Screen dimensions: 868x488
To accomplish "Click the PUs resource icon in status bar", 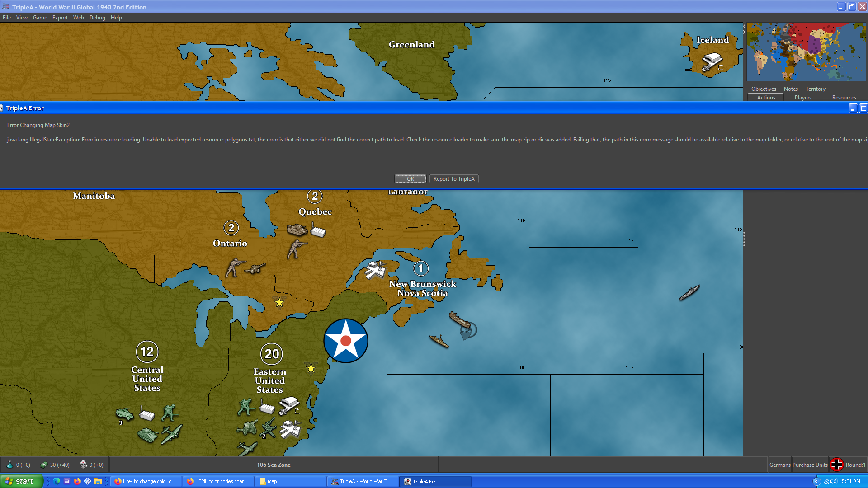I will pos(44,465).
